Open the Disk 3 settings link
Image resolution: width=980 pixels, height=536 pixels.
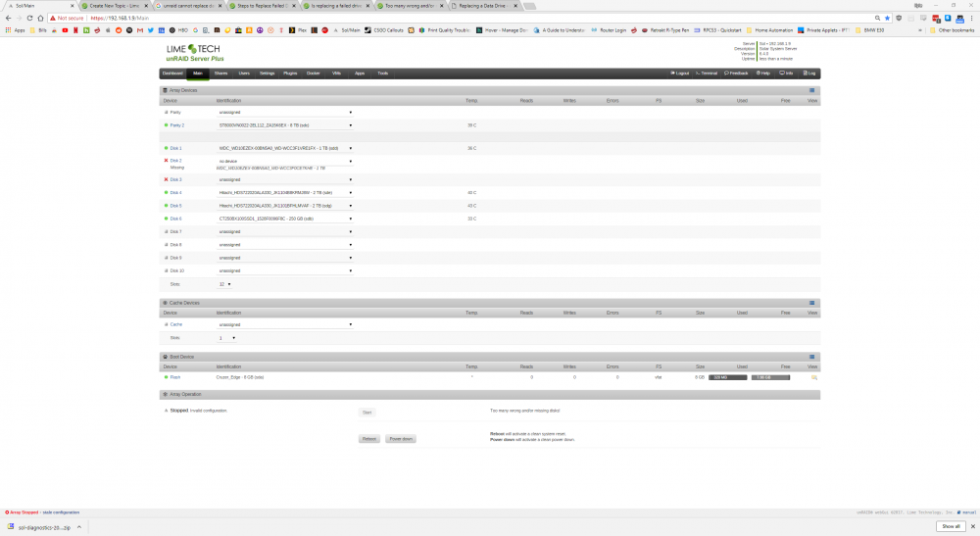[x=175, y=180]
